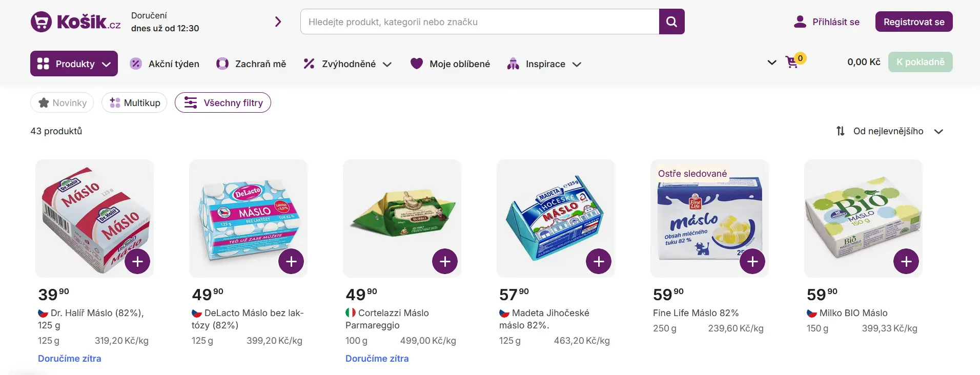Focus the product search input field
The width and height of the screenshot is (980, 375).
479,22
